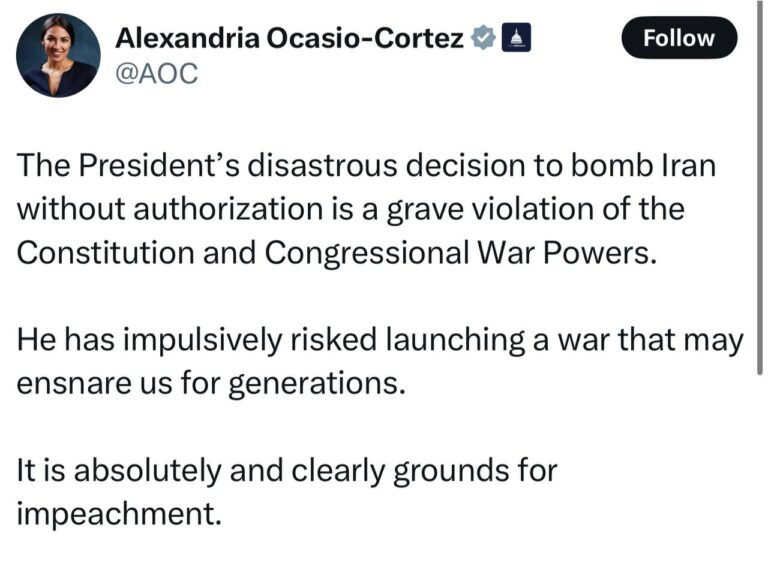Open the Alexandria Ocasio-Cortez display name
The height and width of the screenshot is (563, 768).
(289, 38)
